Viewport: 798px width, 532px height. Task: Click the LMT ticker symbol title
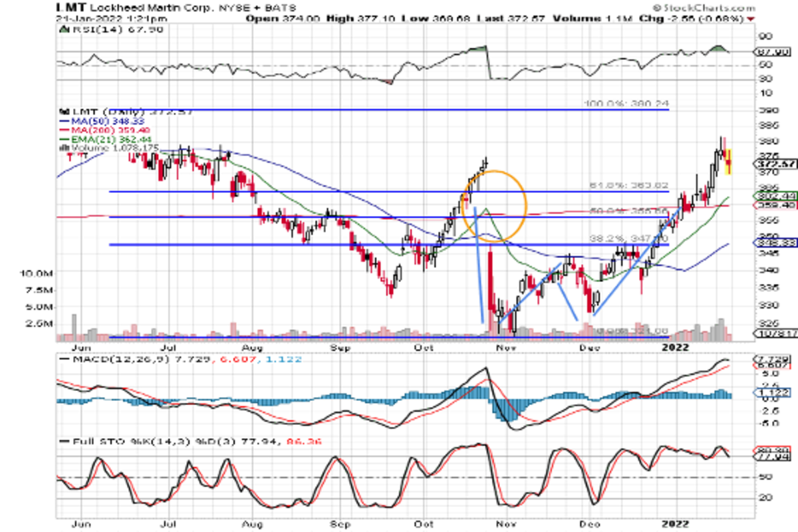point(69,7)
